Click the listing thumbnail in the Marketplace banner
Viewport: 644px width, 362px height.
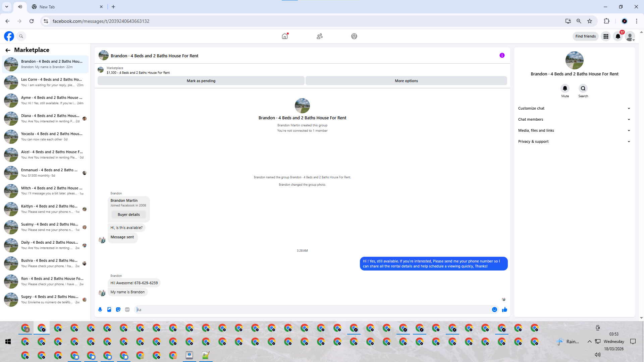pyautogui.click(x=101, y=70)
